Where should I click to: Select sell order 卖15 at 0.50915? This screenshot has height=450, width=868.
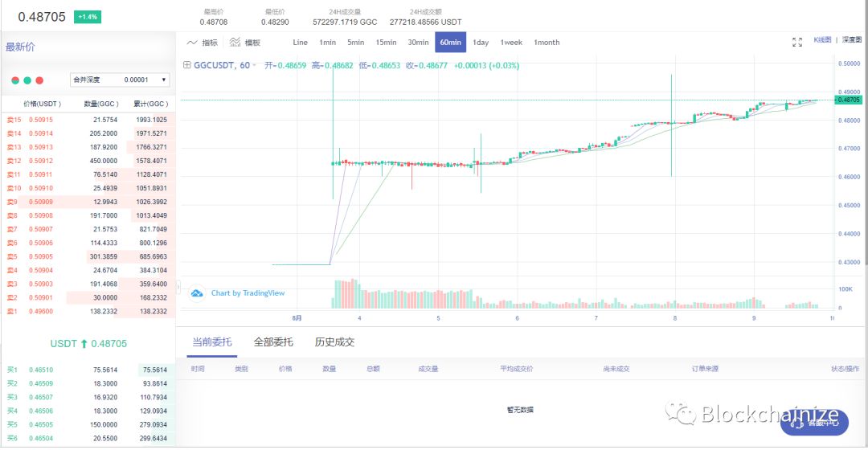coord(88,120)
